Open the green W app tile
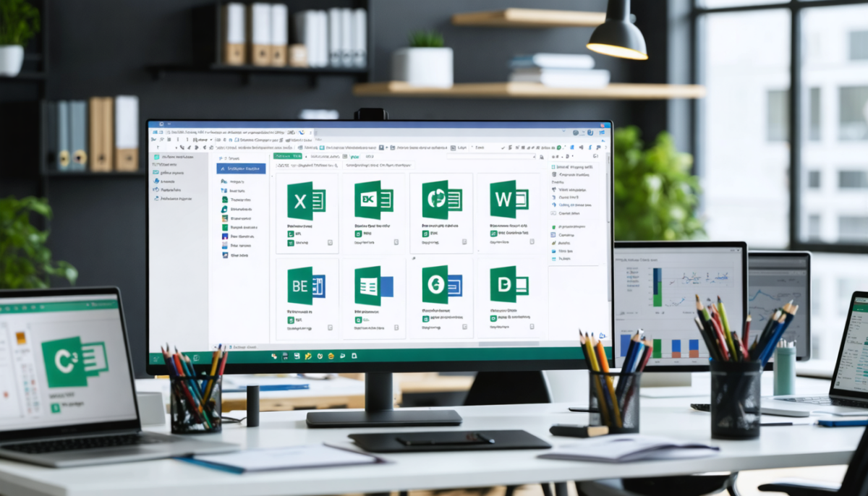This screenshot has width=868, height=496. coord(509,200)
